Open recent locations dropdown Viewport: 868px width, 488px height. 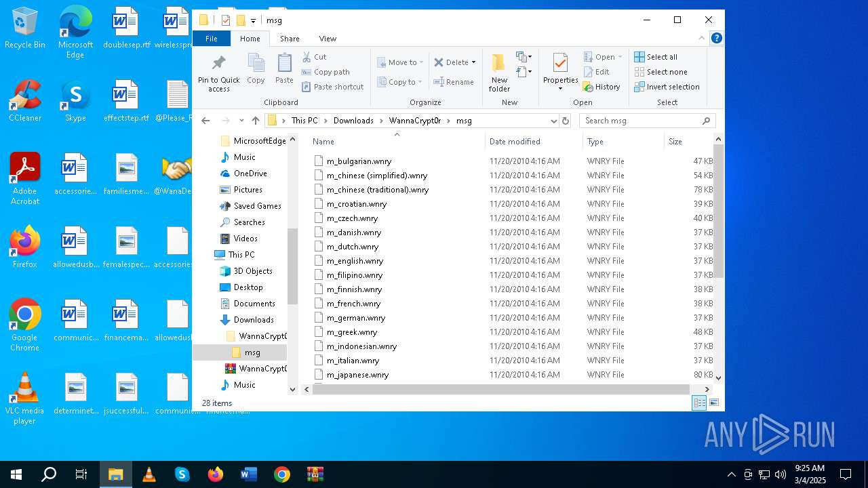(x=241, y=121)
